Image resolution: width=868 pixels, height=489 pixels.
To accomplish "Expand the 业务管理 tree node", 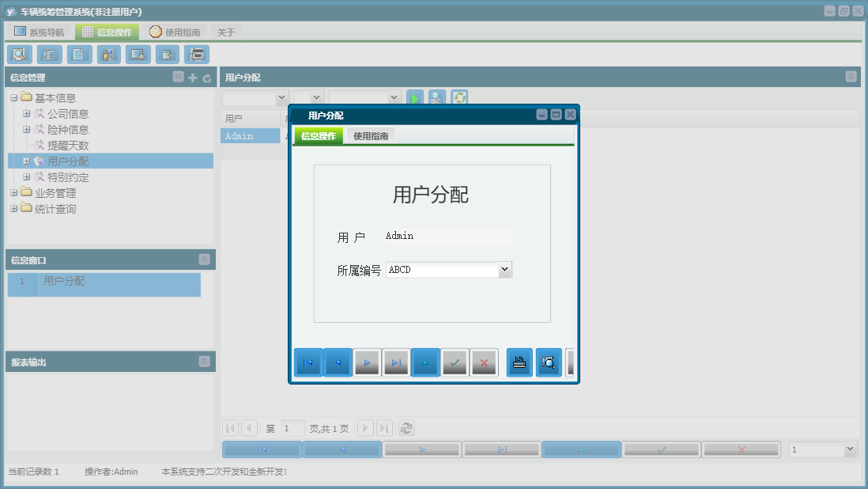I will pyautogui.click(x=13, y=193).
